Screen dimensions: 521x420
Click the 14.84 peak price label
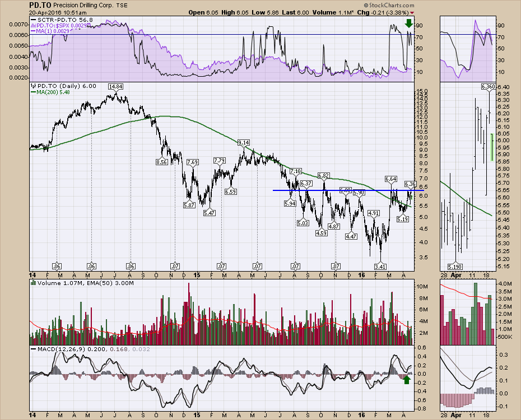(115, 87)
